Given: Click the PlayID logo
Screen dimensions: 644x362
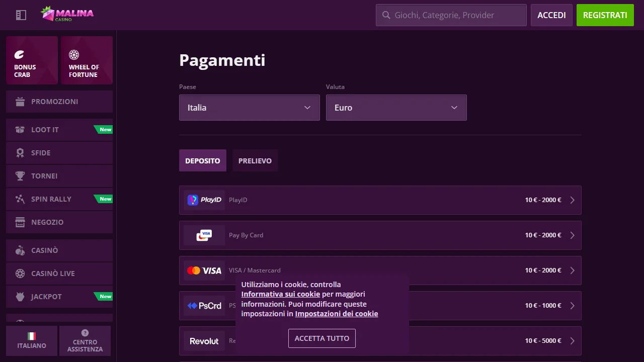Looking at the screenshot, I should tap(204, 200).
